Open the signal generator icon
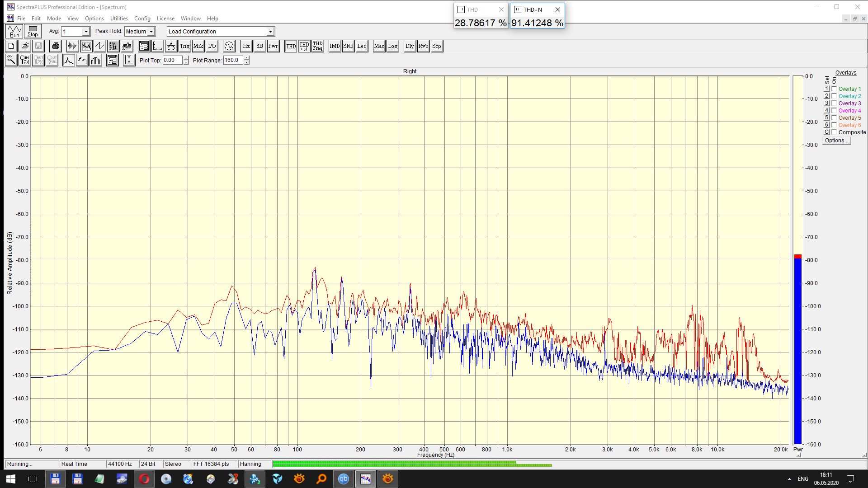868x488 pixels. (x=229, y=46)
